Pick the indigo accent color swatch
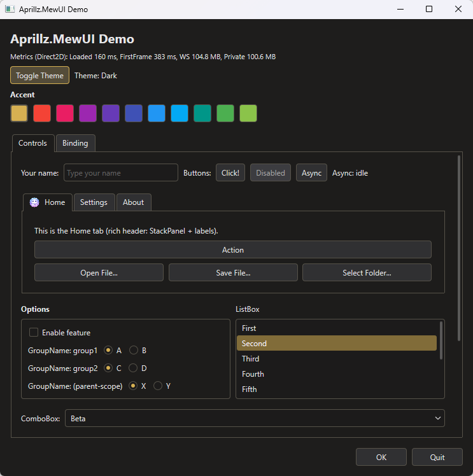Viewport: 473px width, 476px height. [x=134, y=113]
